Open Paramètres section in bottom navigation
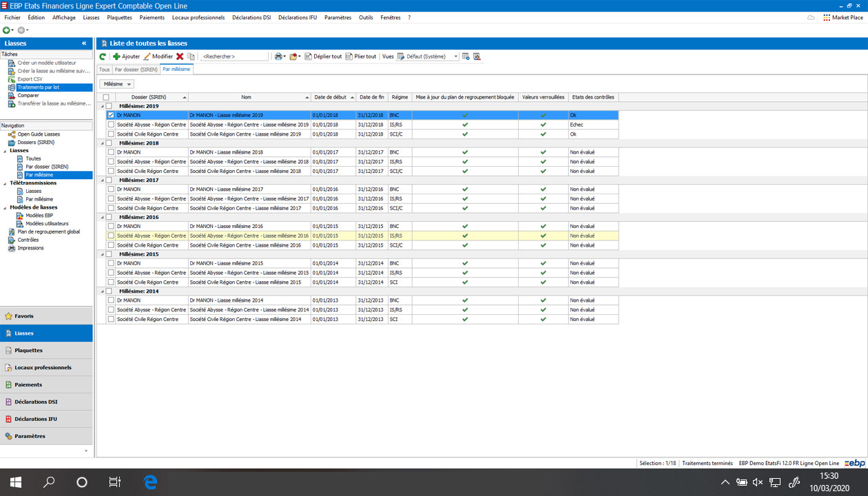This screenshot has width=868, height=496. coord(46,436)
